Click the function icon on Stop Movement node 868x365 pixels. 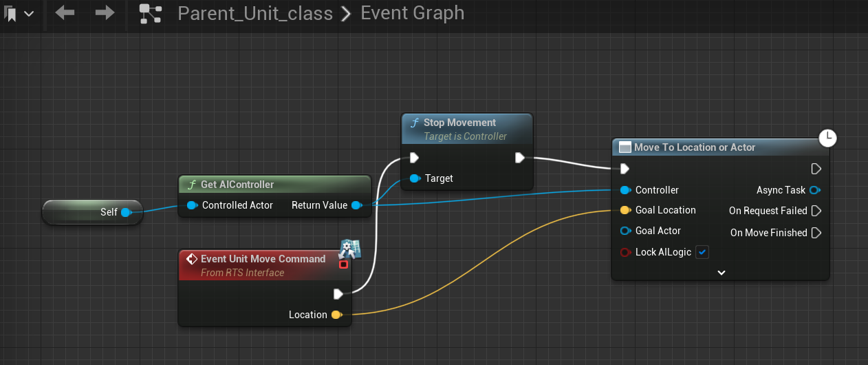[415, 123]
